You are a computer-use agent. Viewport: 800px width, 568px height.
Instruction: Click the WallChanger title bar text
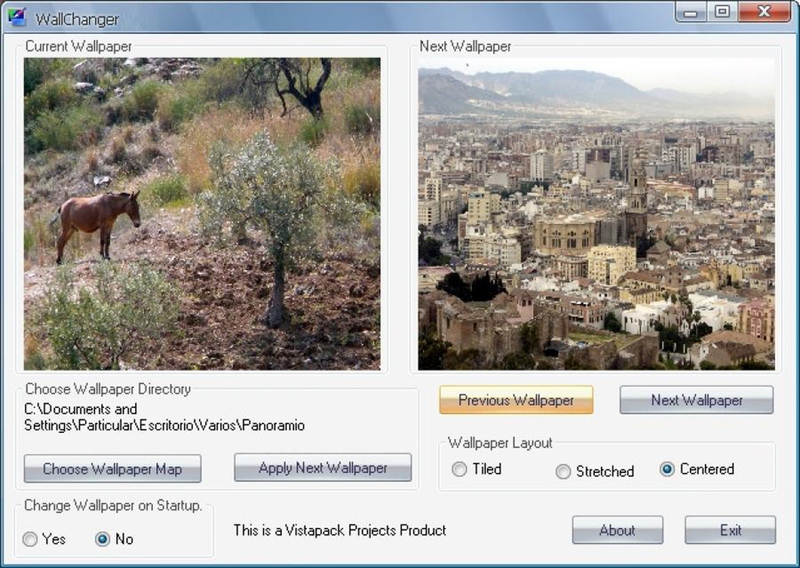point(77,19)
